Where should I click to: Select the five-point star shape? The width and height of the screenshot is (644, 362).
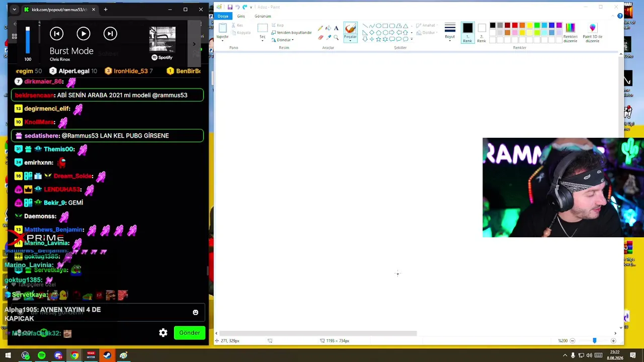[378, 39]
